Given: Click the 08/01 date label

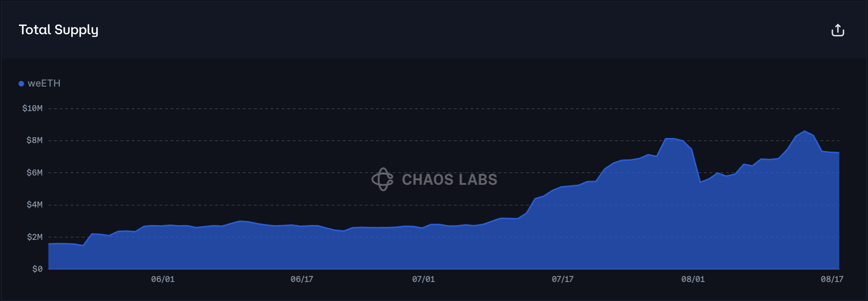Looking at the screenshot, I should tap(693, 279).
